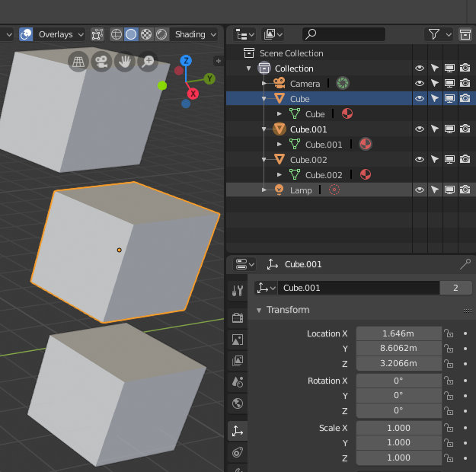Open the Render properties tab
The height and width of the screenshot is (472, 476).
238,317
